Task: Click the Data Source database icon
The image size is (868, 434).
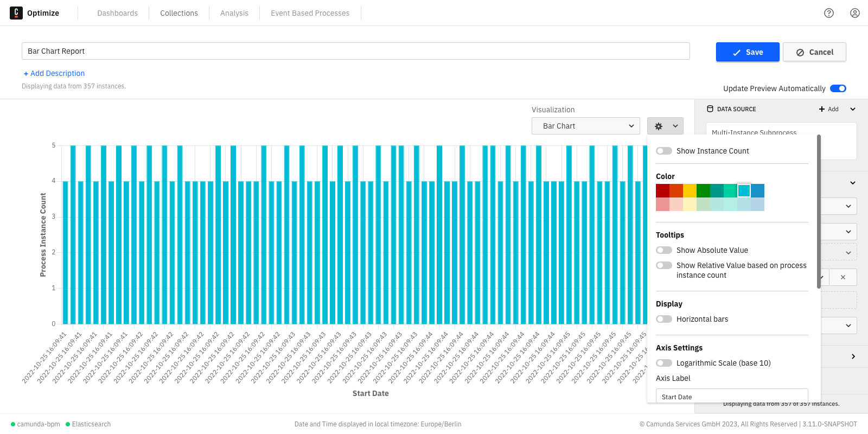Action: click(x=710, y=109)
